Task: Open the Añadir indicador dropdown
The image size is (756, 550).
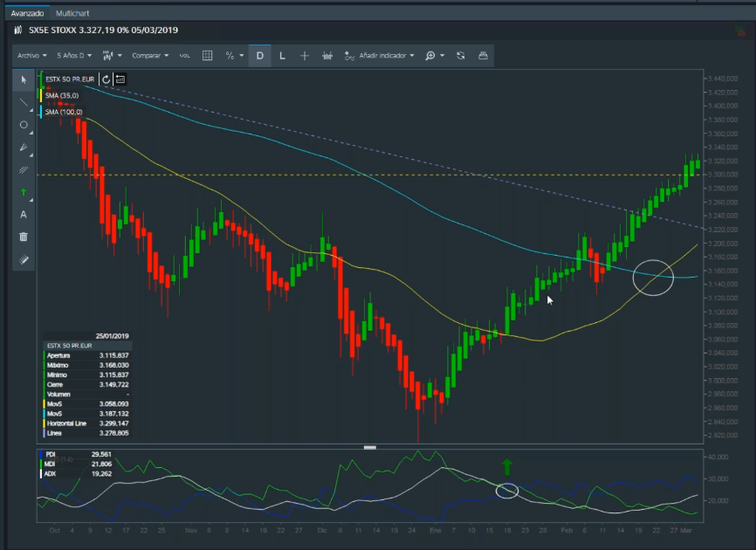Action: 380,55
